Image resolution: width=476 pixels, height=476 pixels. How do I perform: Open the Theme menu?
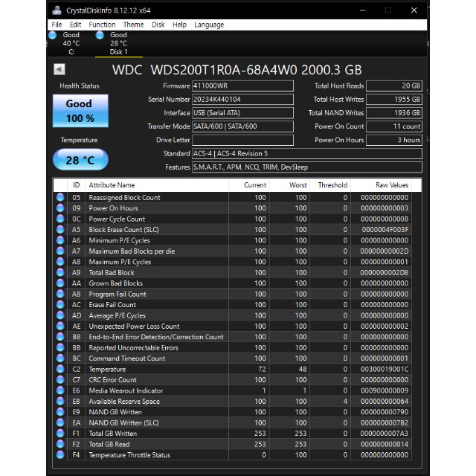click(x=133, y=25)
